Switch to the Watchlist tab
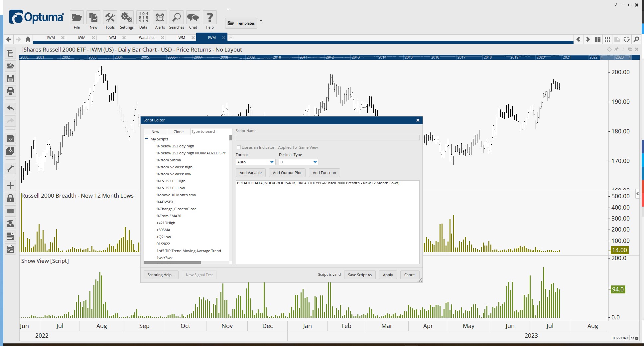This screenshot has height=346, width=644. tap(147, 38)
